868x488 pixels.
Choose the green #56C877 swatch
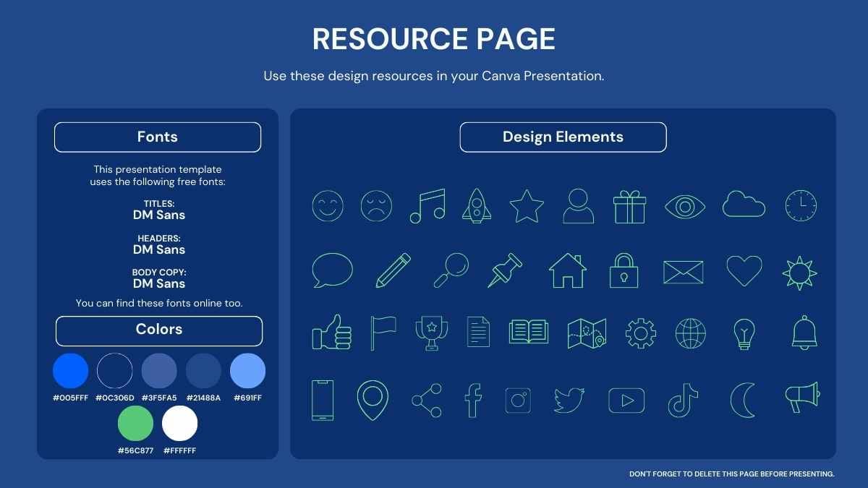click(135, 423)
